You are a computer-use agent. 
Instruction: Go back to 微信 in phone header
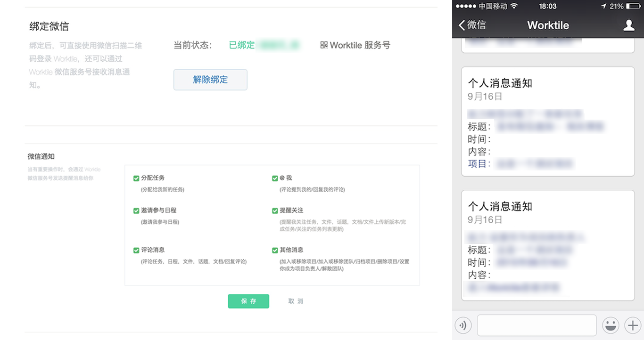tap(472, 25)
